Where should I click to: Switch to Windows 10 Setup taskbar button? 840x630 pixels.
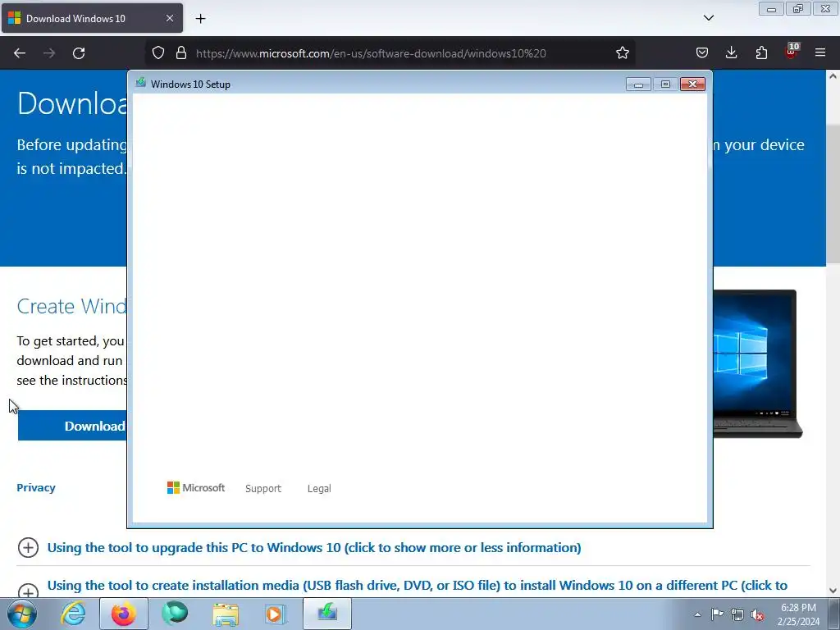327,614
